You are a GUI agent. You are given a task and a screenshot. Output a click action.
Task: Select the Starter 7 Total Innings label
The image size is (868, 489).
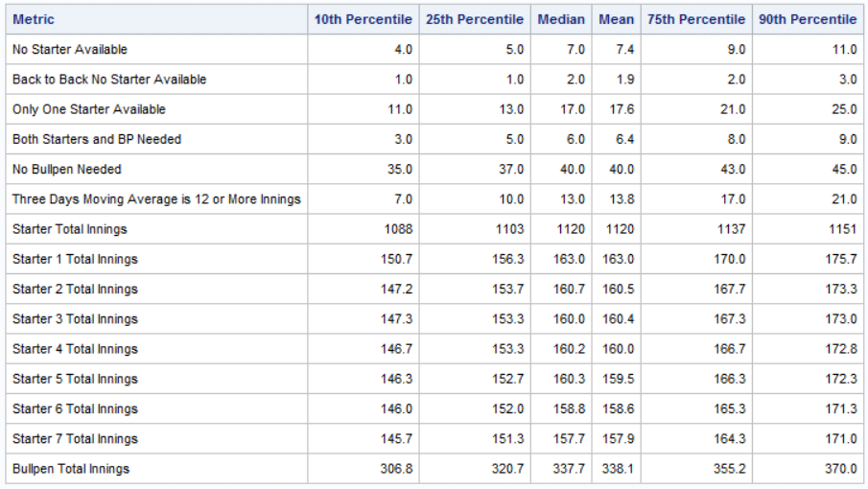[75, 438]
